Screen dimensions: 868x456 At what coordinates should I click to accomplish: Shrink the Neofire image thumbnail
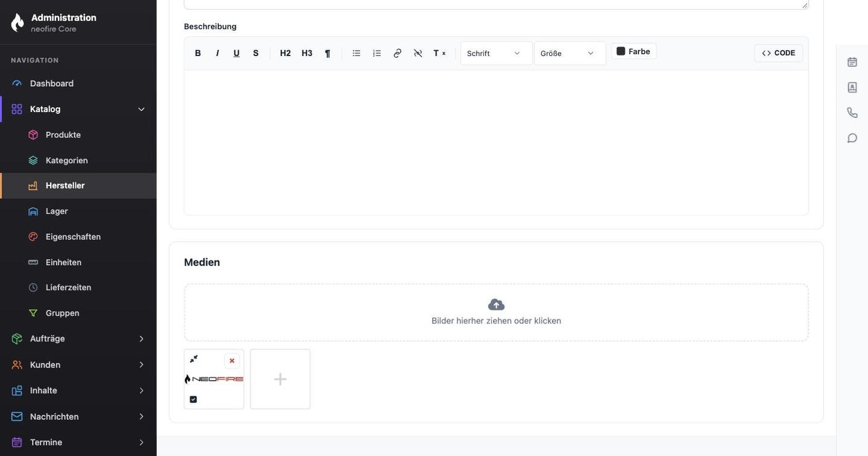(193, 359)
